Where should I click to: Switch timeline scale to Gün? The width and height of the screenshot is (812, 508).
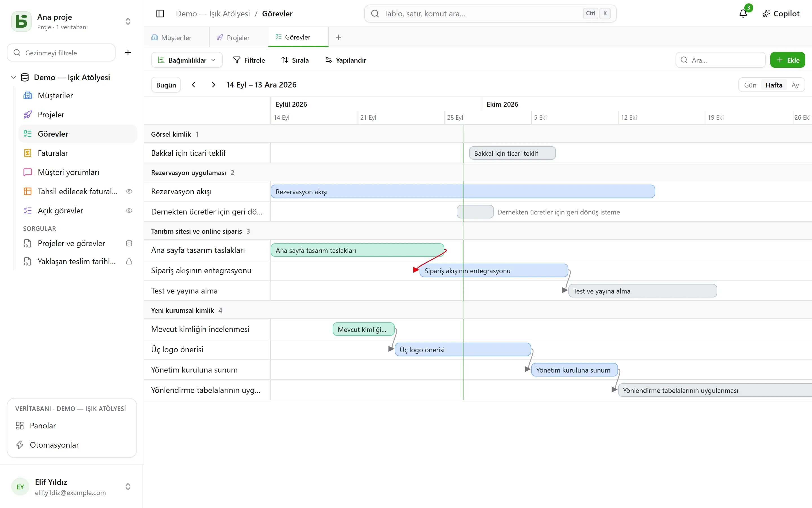click(750, 85)
